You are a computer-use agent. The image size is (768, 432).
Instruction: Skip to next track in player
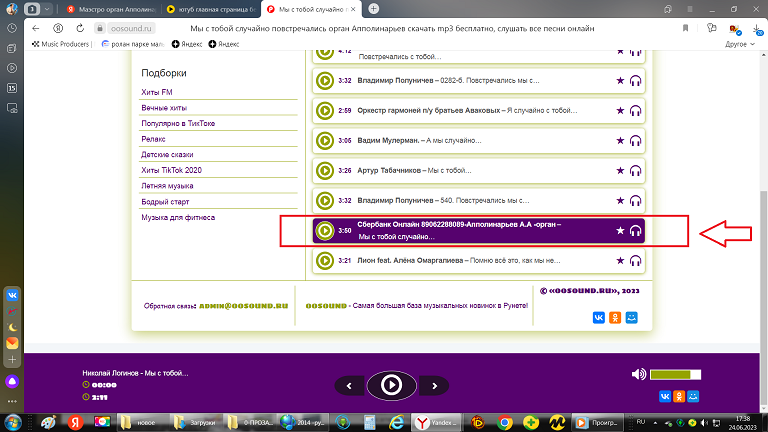434,386
